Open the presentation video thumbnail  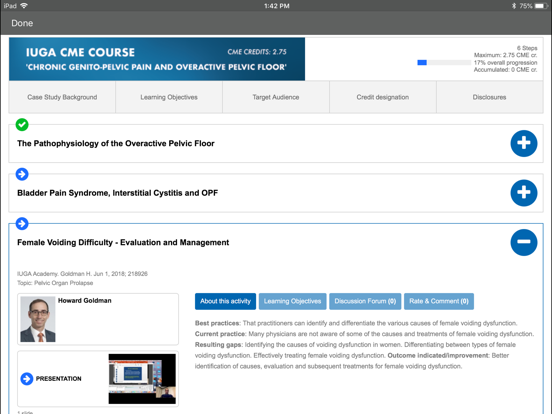[x=142, y=379]
